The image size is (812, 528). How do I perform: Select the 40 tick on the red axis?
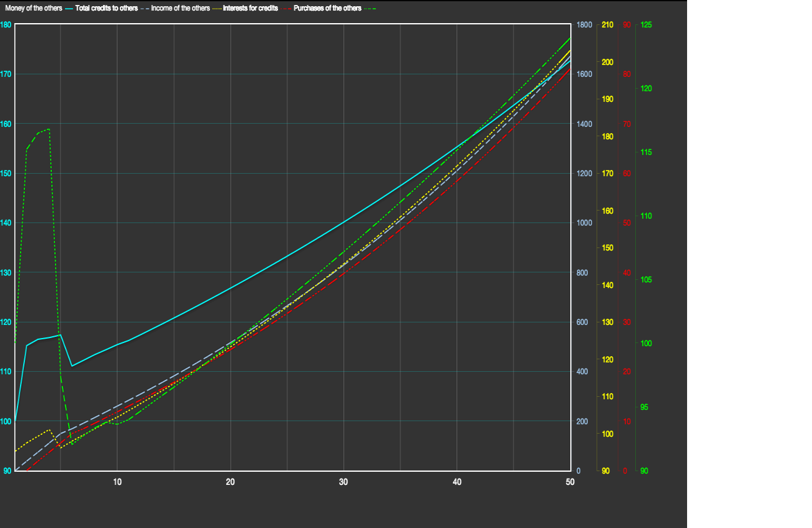tap(626, 272)
